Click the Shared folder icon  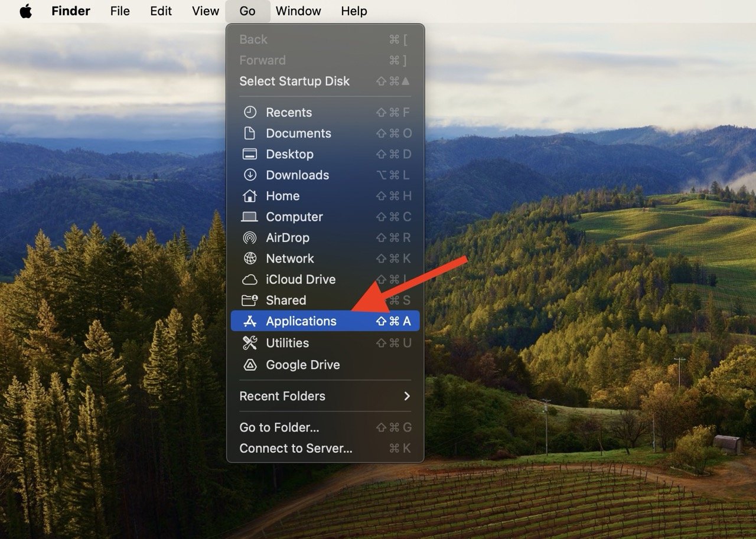click(x=250, y=300)
